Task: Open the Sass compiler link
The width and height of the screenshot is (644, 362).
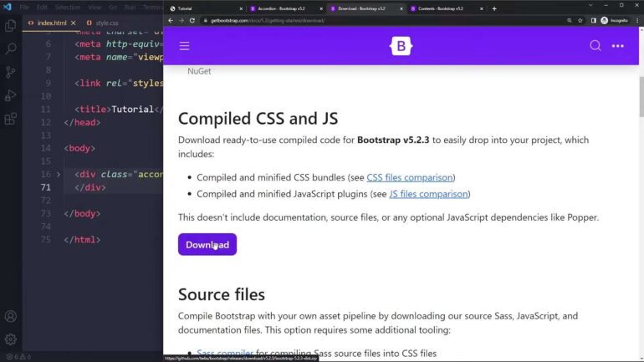Action: pyautogui.click(x=225, y=353)
